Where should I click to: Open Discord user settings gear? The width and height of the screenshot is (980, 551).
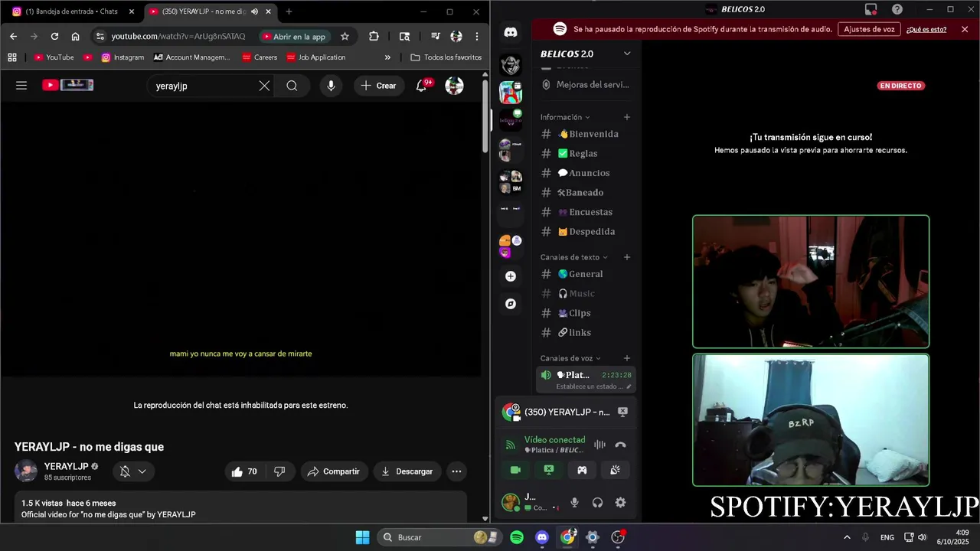(620, 503)
